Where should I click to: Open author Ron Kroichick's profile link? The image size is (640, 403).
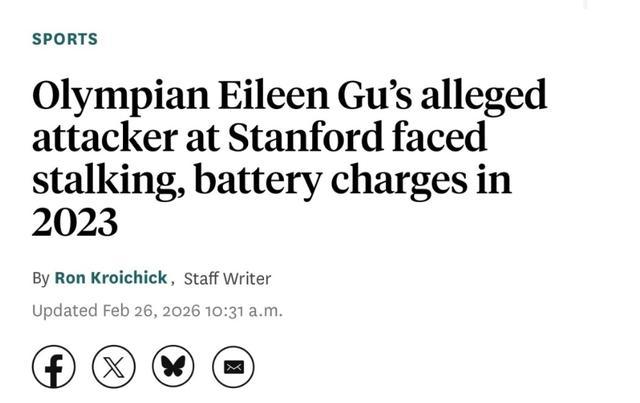110,277
